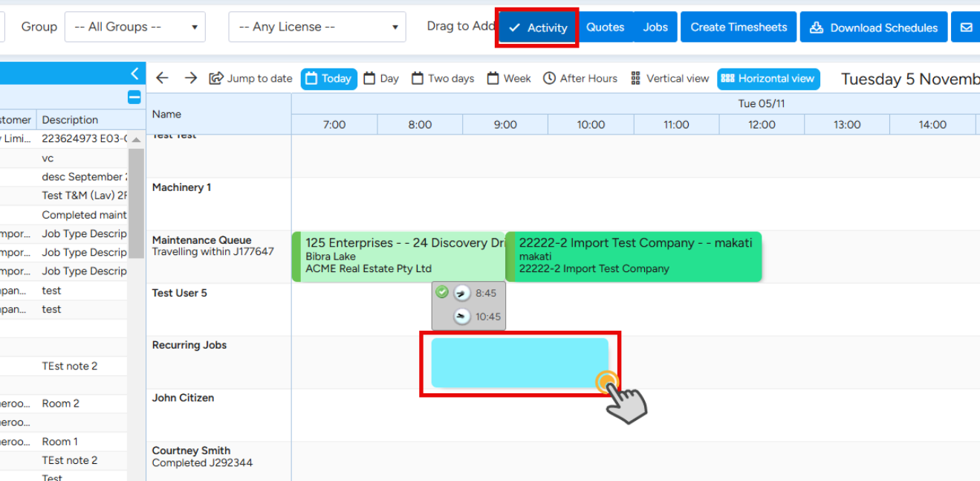Switch to Vertical view
Screen dimensions: 980x481
tap(669, 79)
